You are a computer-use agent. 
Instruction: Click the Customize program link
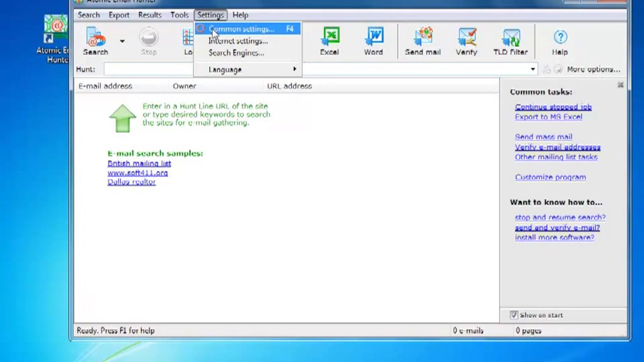coord(550,177)
